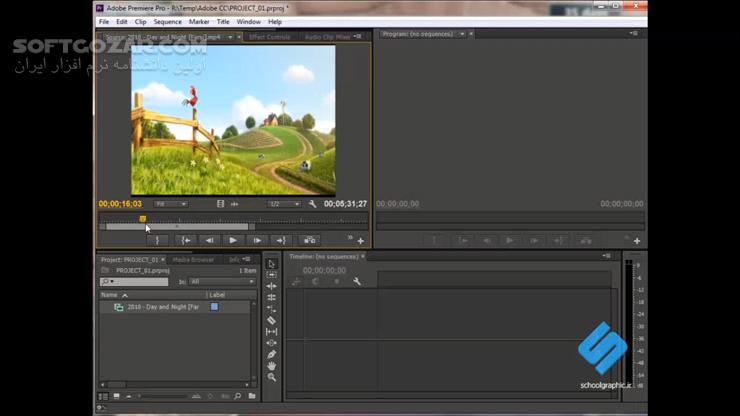Viewport: 740px width, 416px height.
Task: Open the File menu
Action: [104, 22]
